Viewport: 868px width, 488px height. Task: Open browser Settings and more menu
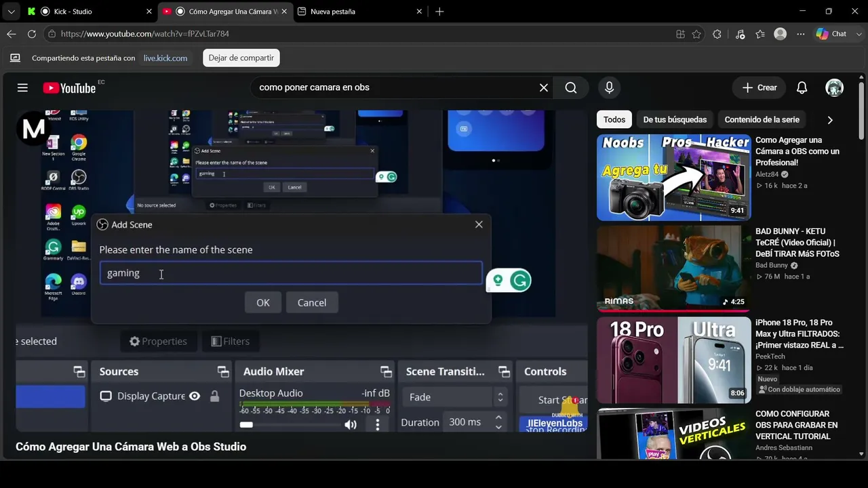pos(801,34)
